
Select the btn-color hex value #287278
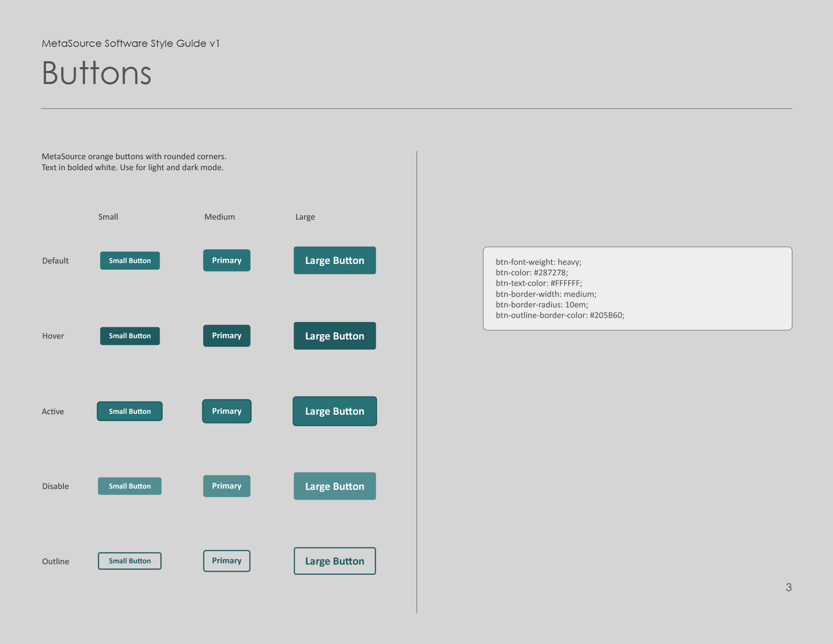(551, 272)
